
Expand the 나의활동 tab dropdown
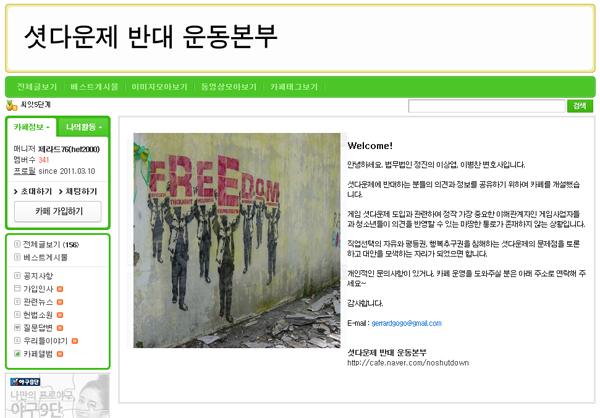coord(84,127)
